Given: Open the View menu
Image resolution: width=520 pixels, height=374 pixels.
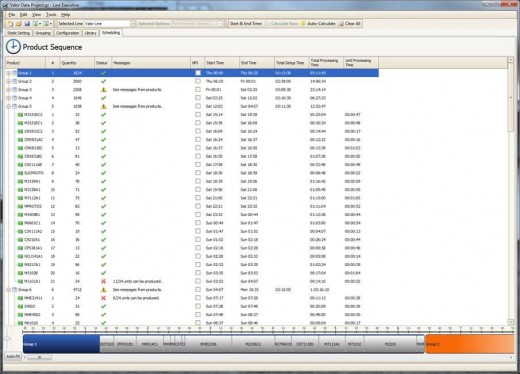Looking at the screenshot, I should 36,15.
